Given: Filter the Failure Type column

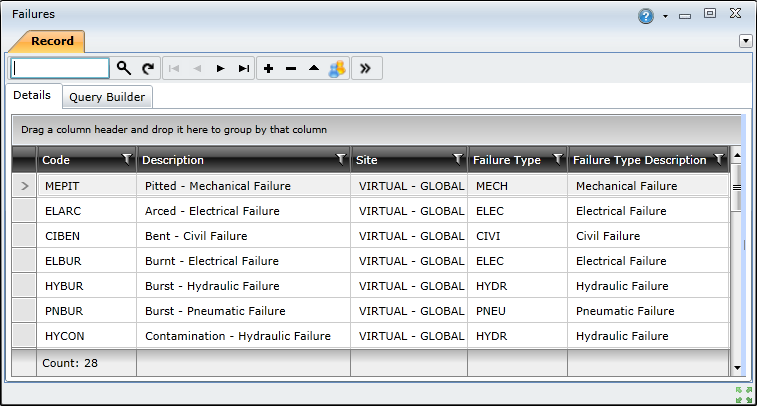Looking at the screenshot, I should (558, 159).
